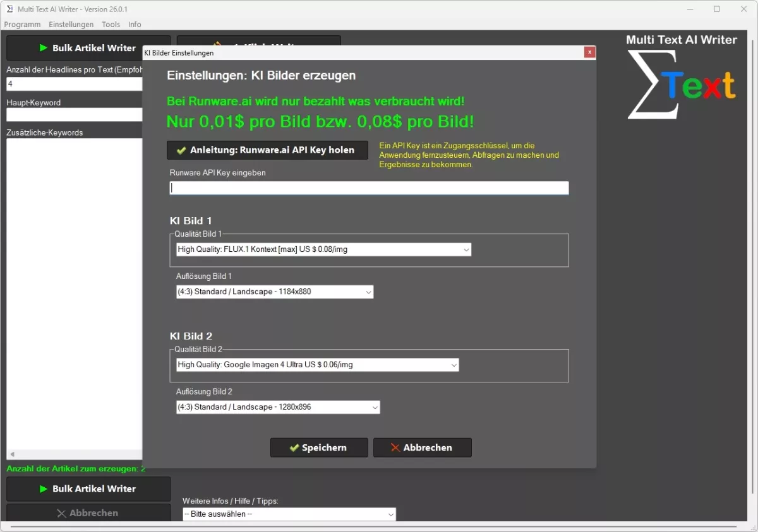Click the 'KI Bild 1' heading

[x=191, y=221]
